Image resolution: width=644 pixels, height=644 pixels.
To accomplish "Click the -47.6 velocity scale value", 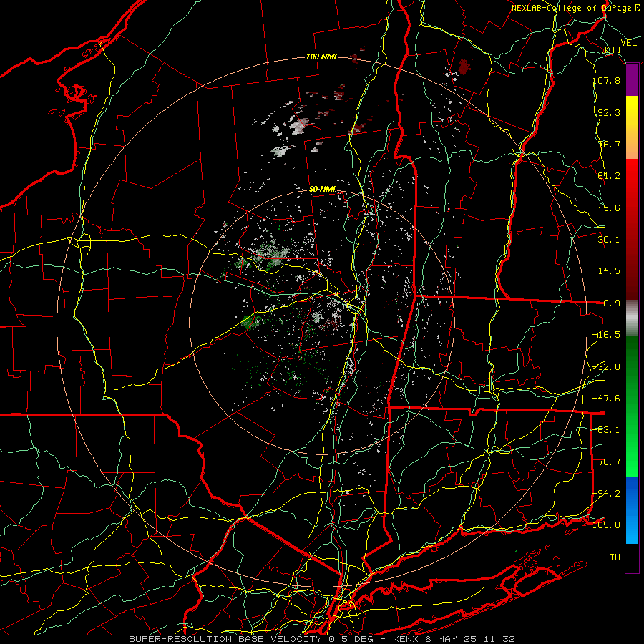I will (x=607, y=399).
